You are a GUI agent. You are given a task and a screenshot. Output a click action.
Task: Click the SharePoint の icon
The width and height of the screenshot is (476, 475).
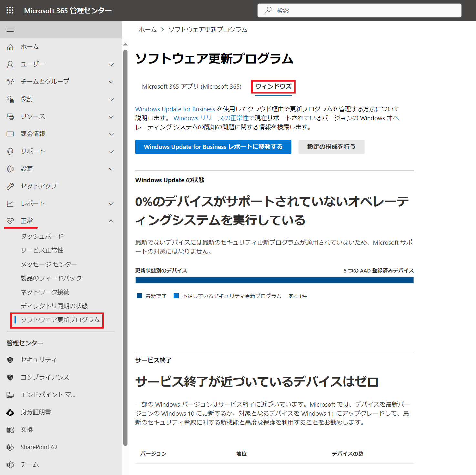(10, 447)
